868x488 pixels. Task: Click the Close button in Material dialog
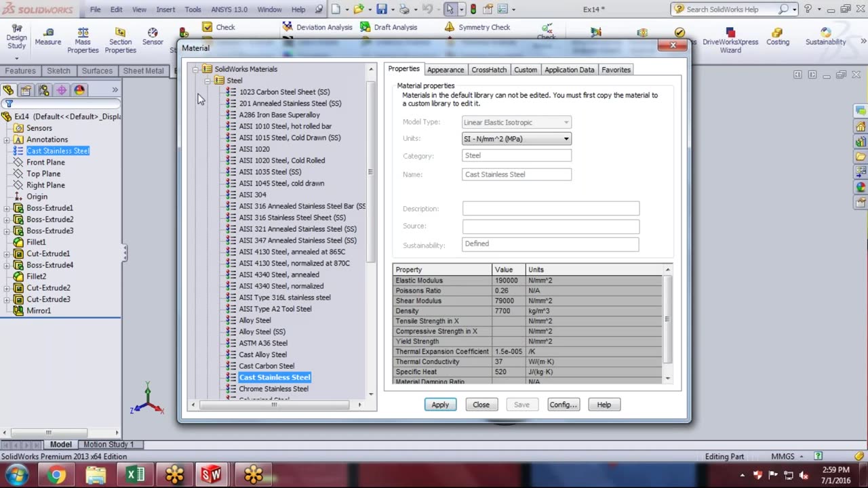click(x=481, y=405)
